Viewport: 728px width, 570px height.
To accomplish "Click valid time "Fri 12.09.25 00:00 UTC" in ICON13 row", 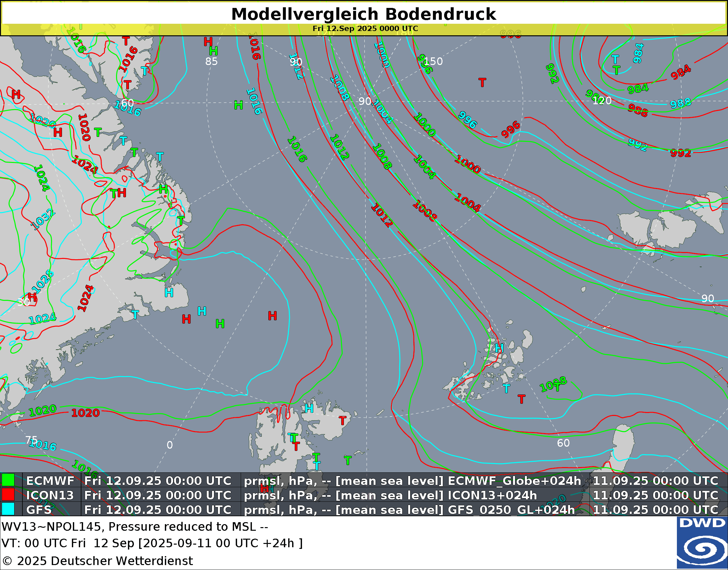I will (x=157, y=495).
